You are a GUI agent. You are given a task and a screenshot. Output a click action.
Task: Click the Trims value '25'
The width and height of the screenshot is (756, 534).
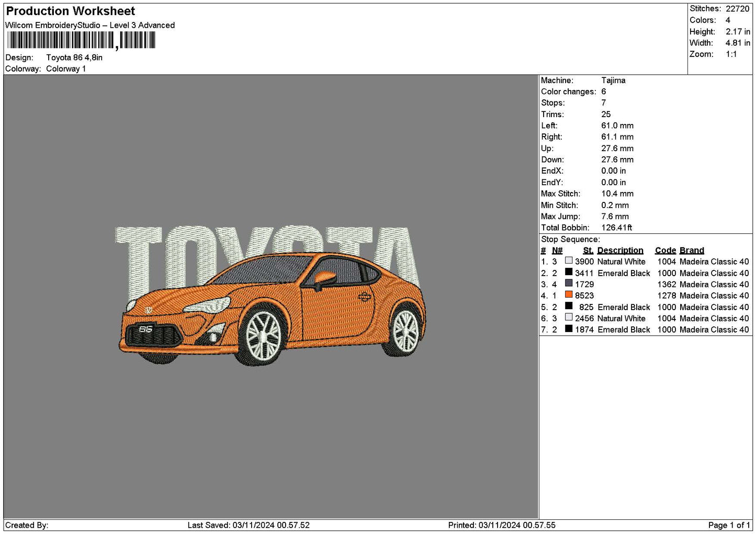pos(606,114)
